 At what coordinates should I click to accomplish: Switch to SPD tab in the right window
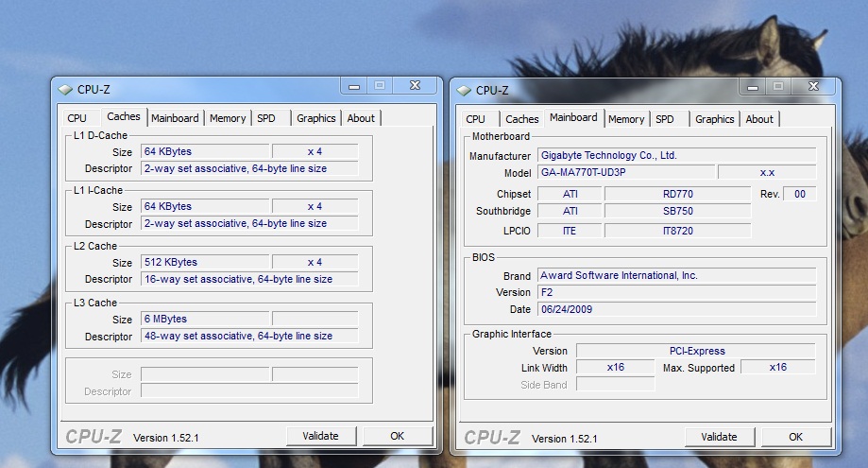[665, 119]
